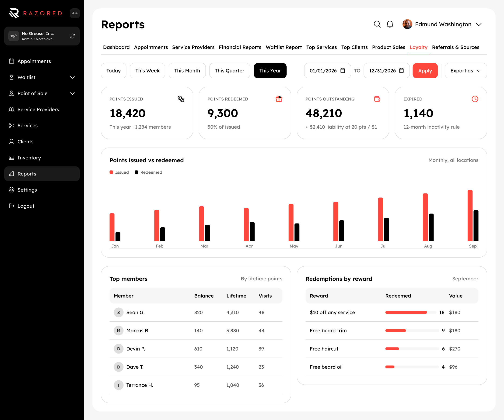Screen dimensions: 504x420
Task: Go to Appointments in the sidebar
Action: 42,61
